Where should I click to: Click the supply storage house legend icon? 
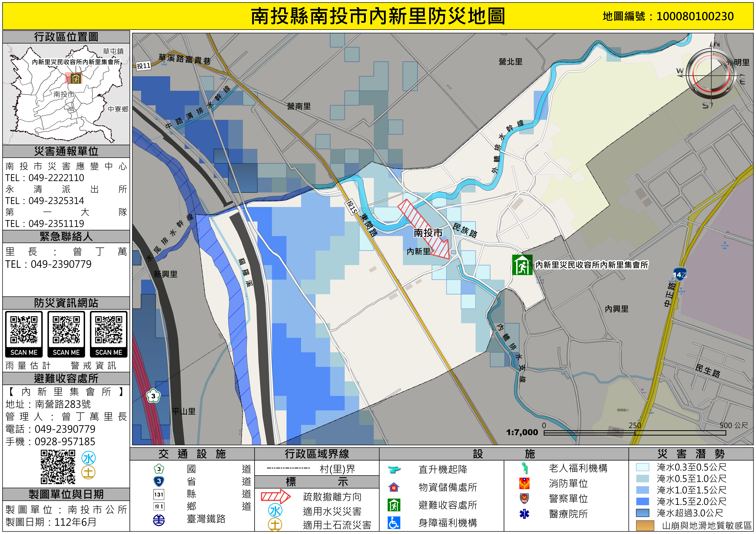[x=394, y=487]
